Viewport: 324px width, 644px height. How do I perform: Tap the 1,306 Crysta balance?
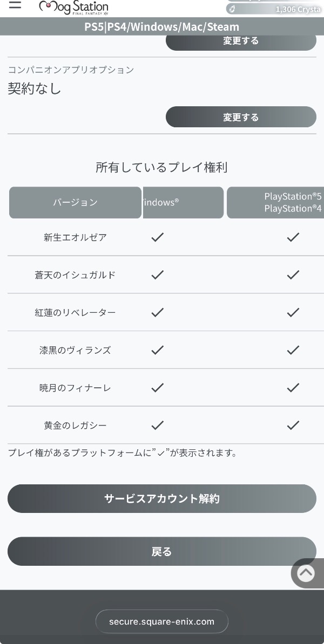[x=298, y=9]
